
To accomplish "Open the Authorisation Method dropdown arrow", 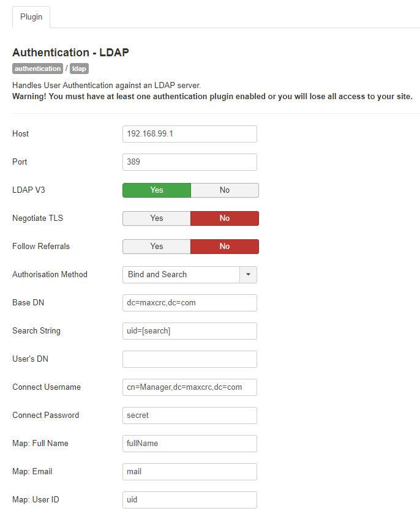I will (248, 274).
